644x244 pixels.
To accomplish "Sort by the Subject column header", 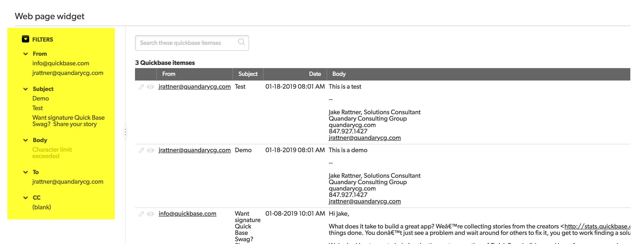I will click(248, 74).
